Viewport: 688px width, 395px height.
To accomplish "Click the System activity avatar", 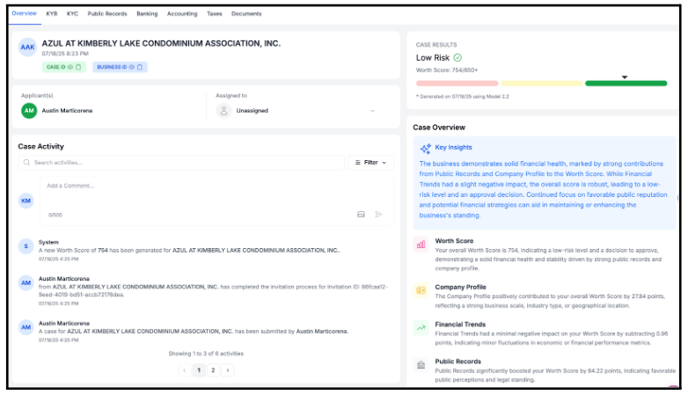I will (26, 246).
